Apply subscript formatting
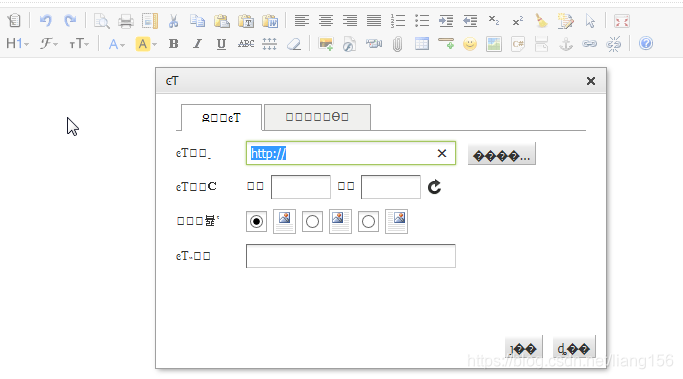Viewport: 683px width, 379px height. coord(494,20)
